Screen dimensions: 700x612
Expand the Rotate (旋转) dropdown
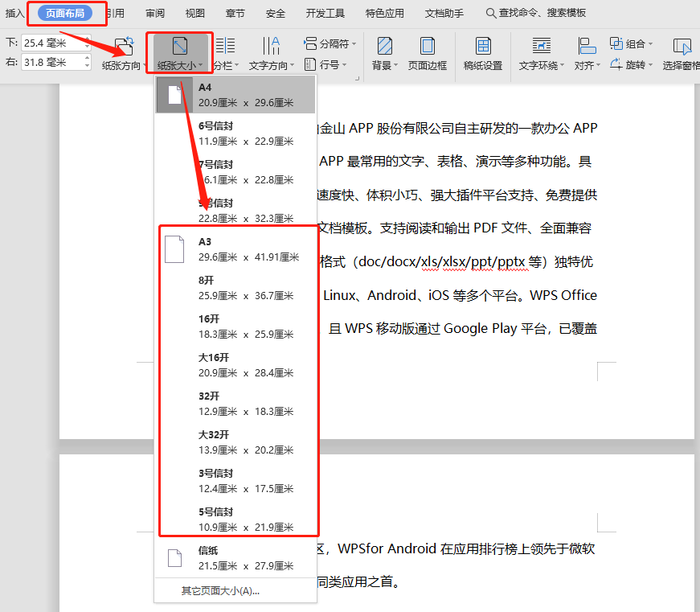click(632, 64)
